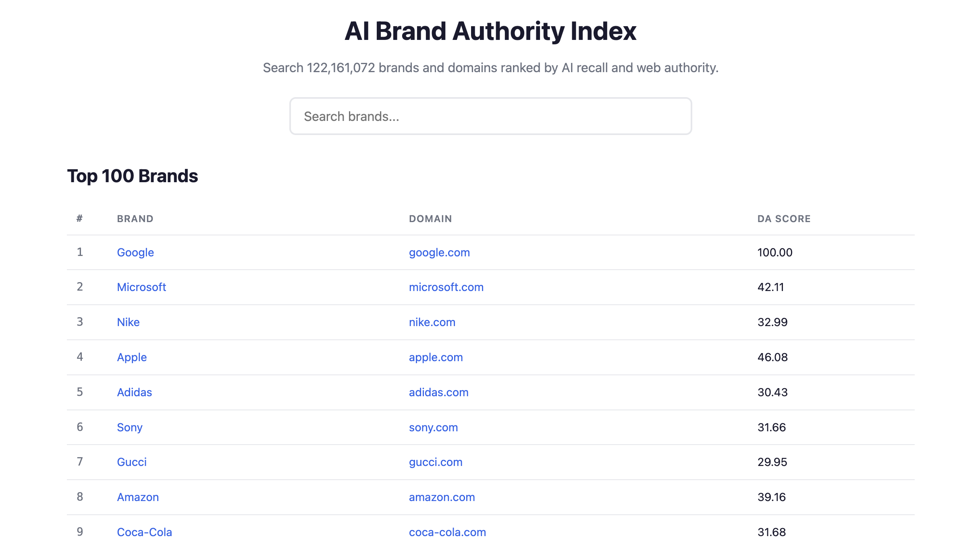980x549 pixels.
Task: Open the Nike brand page
Action: tap(128, 322)
